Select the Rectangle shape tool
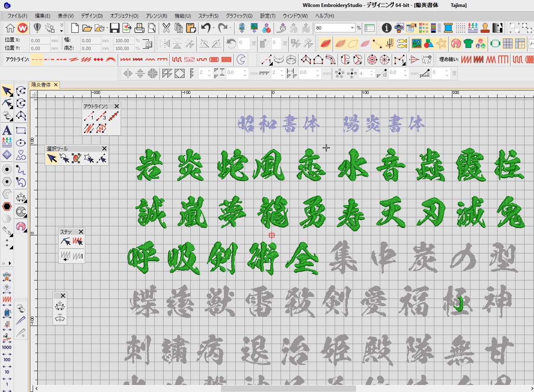Viewport: 534px width, 392px height. (x=21, y=130)
